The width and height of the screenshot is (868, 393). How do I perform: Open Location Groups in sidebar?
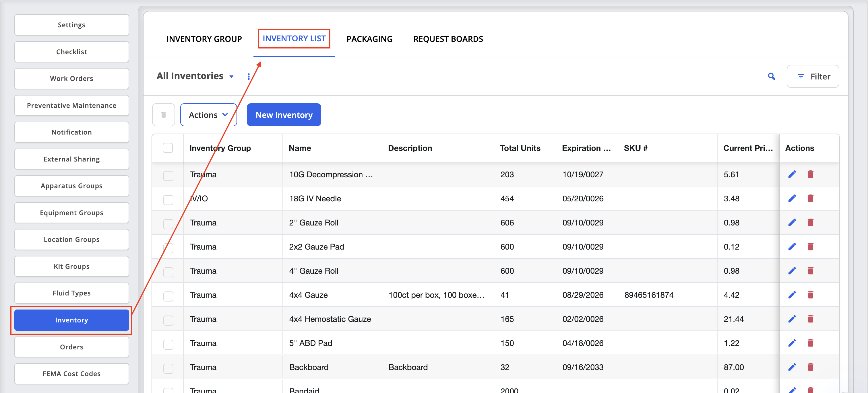[71, 240]
